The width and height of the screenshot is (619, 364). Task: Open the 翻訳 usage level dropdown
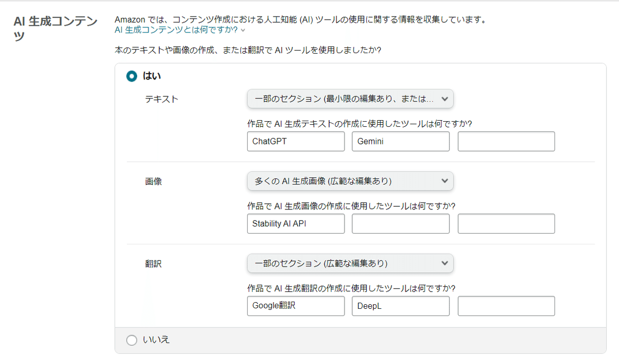[350, 263]
